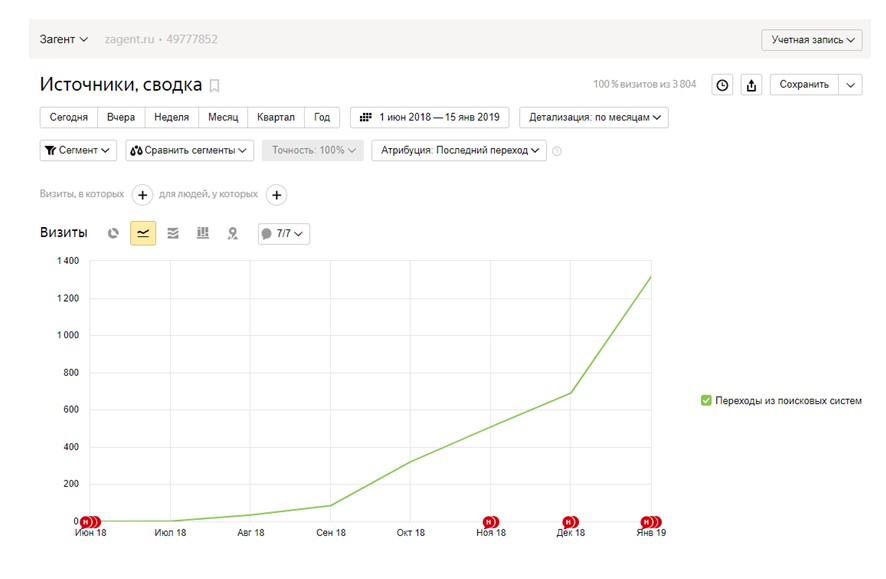Screen dimensions: 886x579
Task: Select the Квартал period tab
Action: (276, 117)
